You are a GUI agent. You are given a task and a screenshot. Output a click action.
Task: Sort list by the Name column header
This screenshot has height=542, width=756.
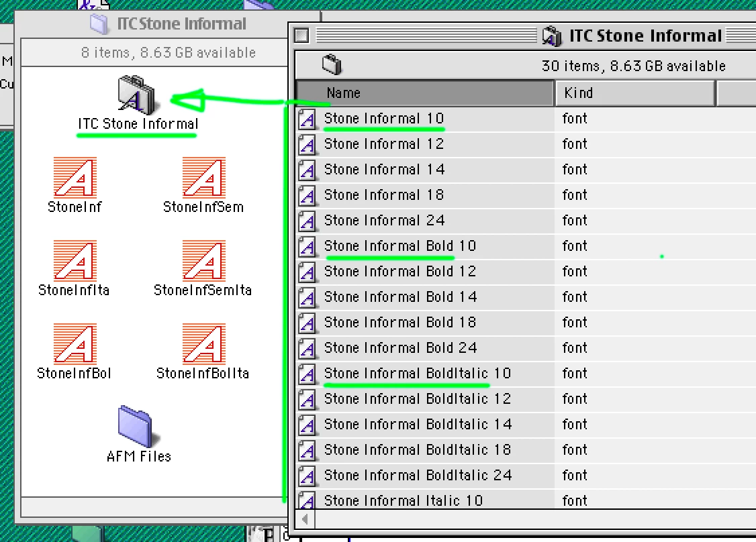pyautogui.click(x=425, y=93)
